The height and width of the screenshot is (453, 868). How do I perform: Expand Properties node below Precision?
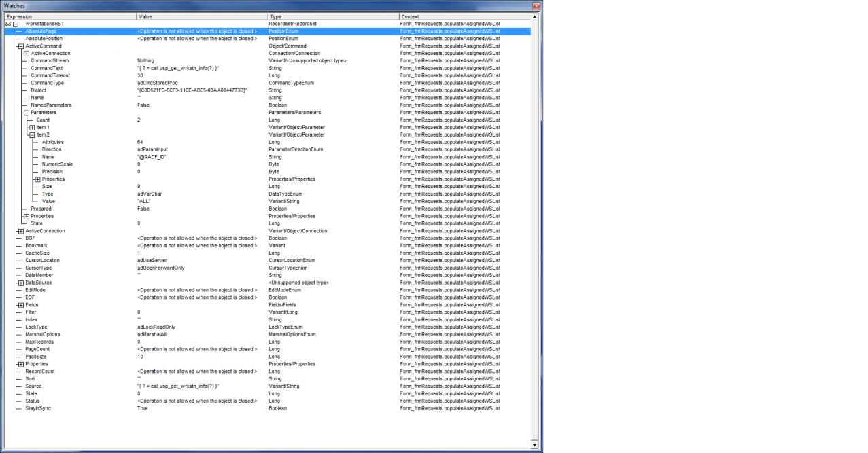coord(37,179)
